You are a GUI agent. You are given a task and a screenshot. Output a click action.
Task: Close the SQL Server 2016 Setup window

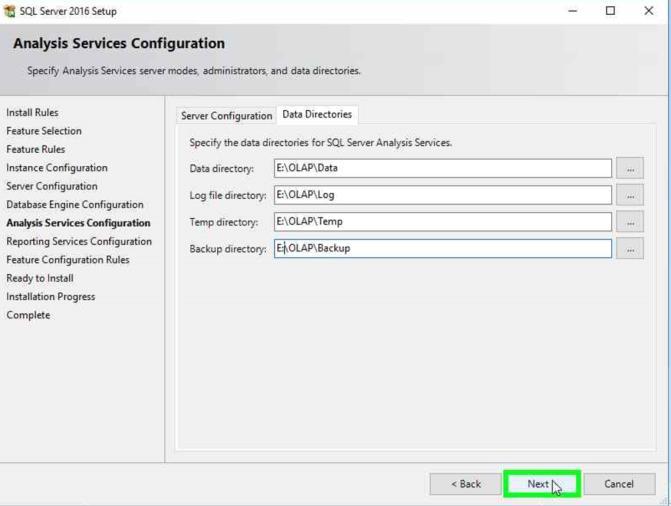[649, 11]
